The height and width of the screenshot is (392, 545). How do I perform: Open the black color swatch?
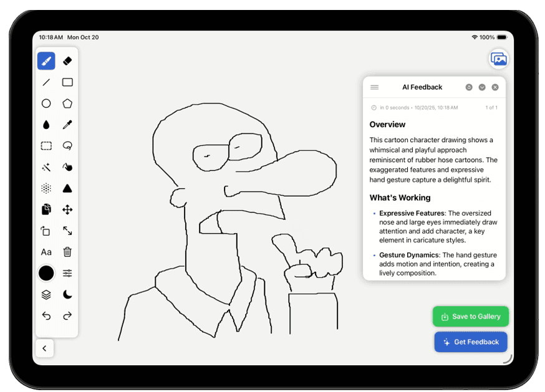coord(46,273)
